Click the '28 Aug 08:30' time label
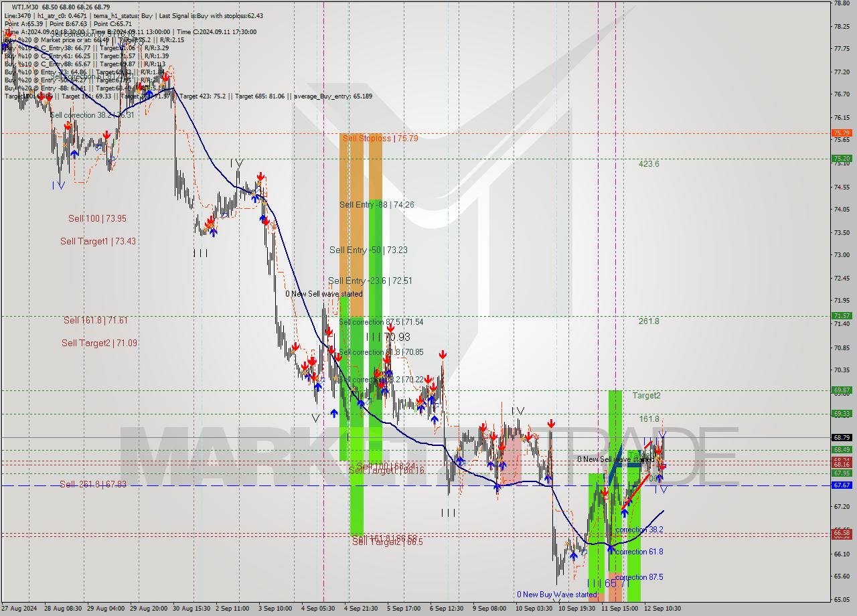Image resolution: width=857 pixels, height=616 pixels. click(x=64, y=609)
